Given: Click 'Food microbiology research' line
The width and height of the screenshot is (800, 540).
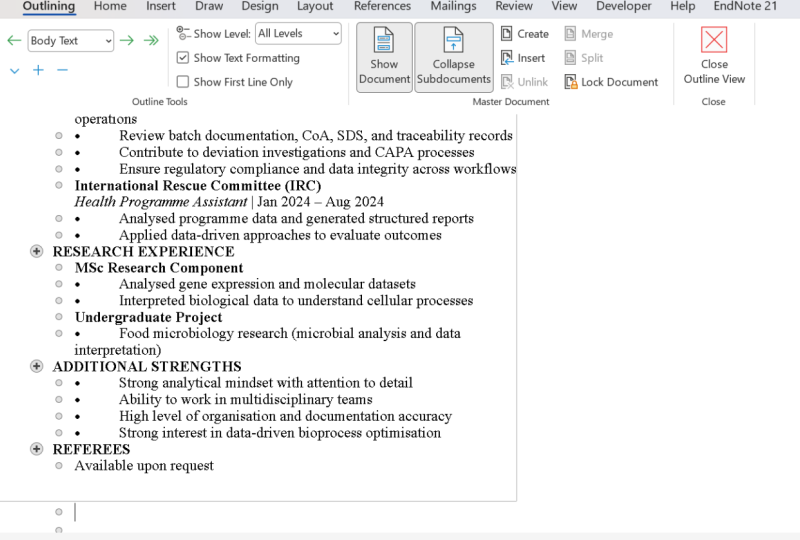Looking at the screenshot, I should pos(290,333).
